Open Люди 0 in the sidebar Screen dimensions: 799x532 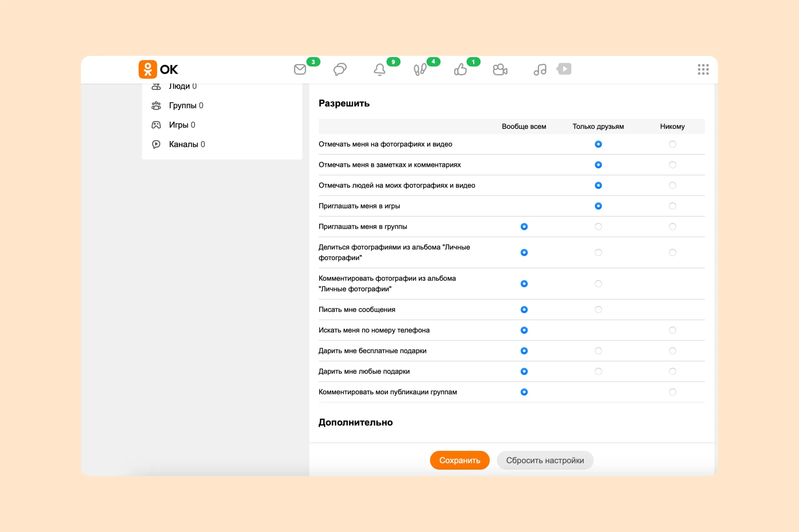coord(183,86)
